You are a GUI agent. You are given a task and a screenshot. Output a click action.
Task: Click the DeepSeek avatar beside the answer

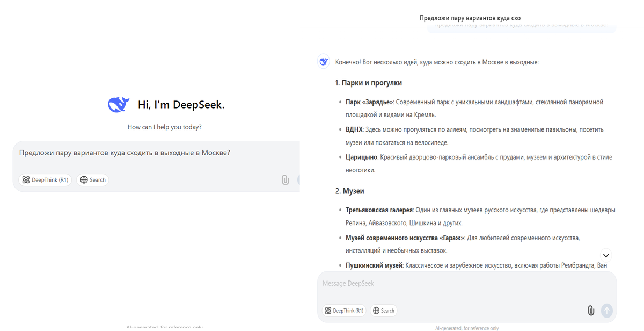[x=324, y=62]
